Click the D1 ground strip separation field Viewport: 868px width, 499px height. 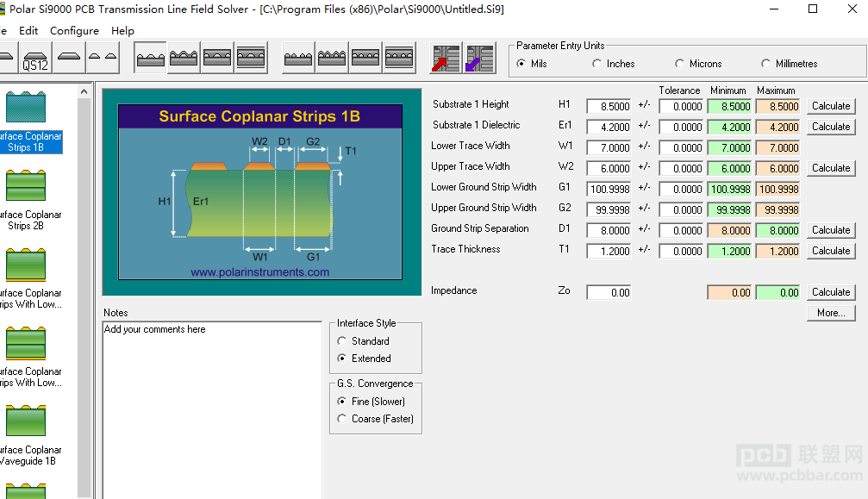click(609, 230)
